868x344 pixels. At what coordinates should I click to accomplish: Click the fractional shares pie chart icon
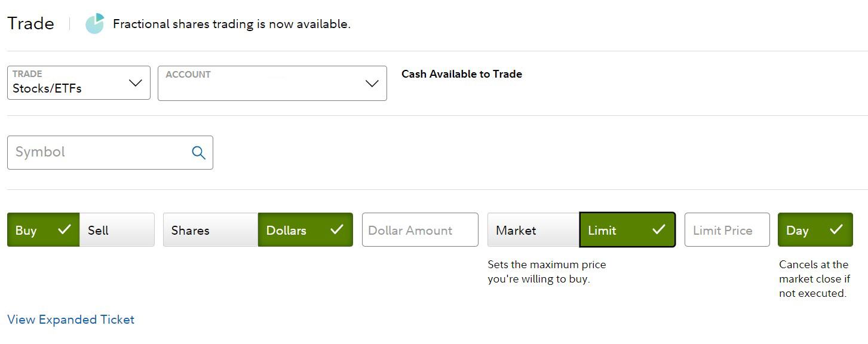click(x=94, y=24)
